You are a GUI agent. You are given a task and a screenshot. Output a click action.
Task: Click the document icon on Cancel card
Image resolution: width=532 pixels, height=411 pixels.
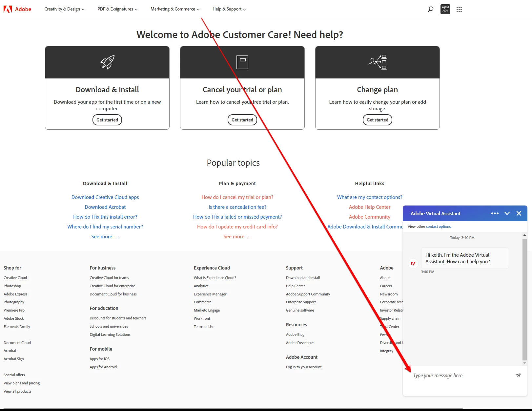[x=242, y=62]
